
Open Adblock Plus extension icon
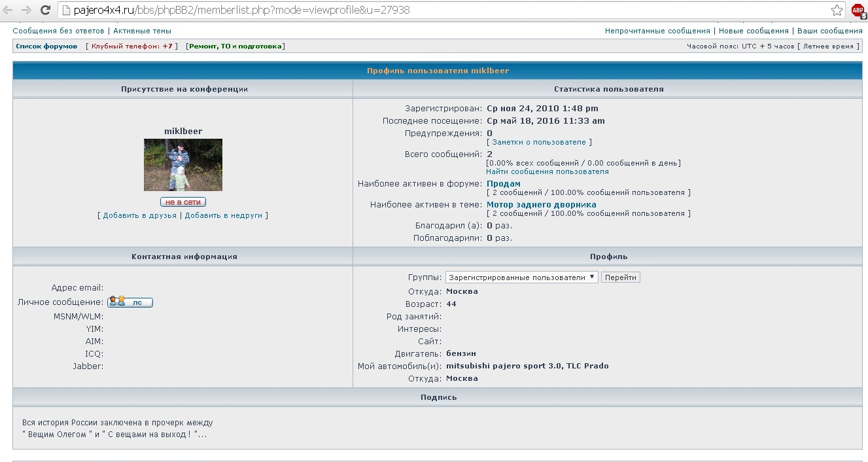(x=858, y=10)
